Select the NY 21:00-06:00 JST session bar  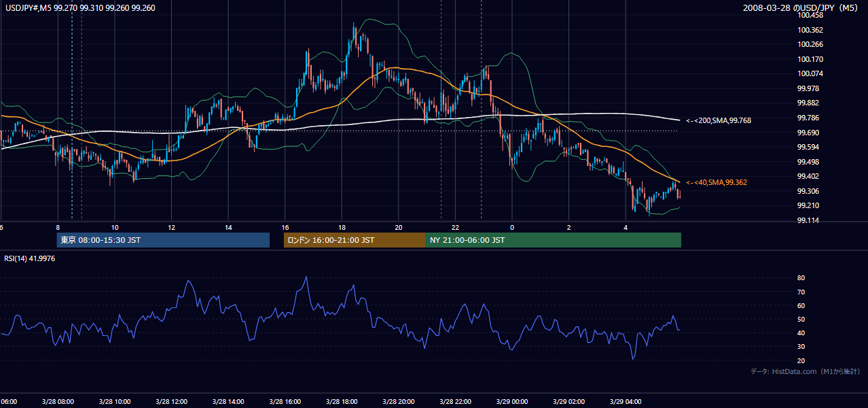click(x=554, y=240)
